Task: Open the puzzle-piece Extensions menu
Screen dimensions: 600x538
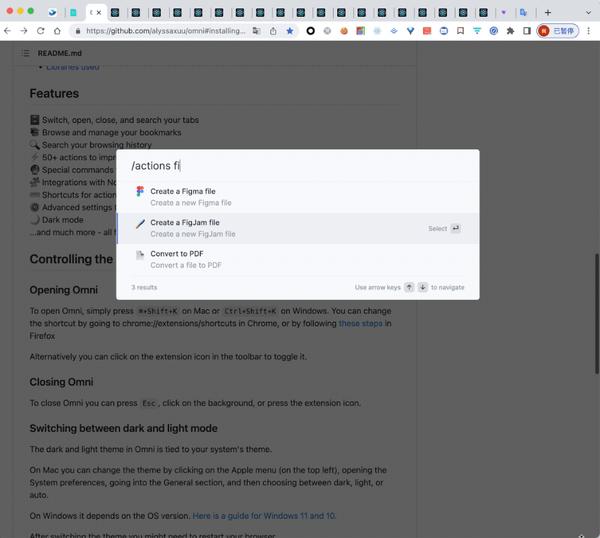Action: click(x=510, y=31)
